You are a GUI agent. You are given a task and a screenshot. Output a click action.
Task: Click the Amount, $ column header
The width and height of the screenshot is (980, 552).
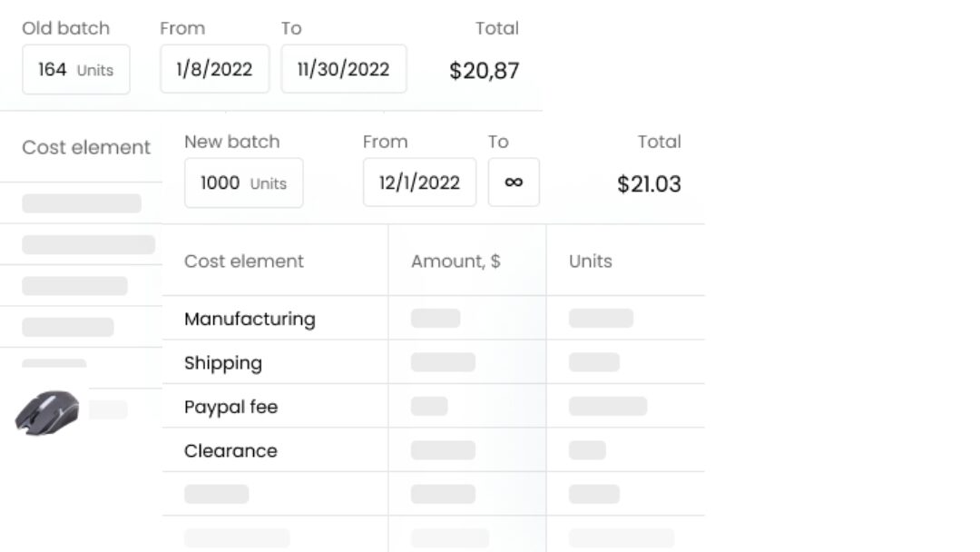pos(456,261)
